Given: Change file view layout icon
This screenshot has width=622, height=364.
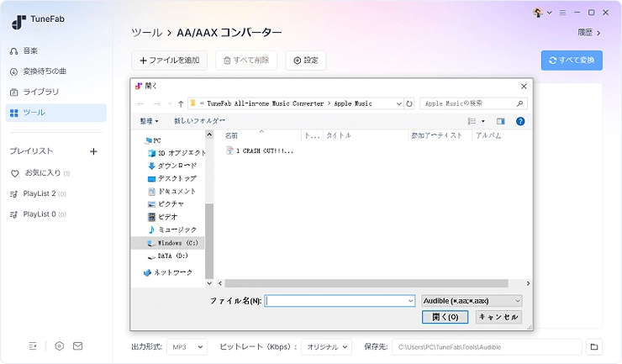Looking at the screenshot, I should pos(472,121).
